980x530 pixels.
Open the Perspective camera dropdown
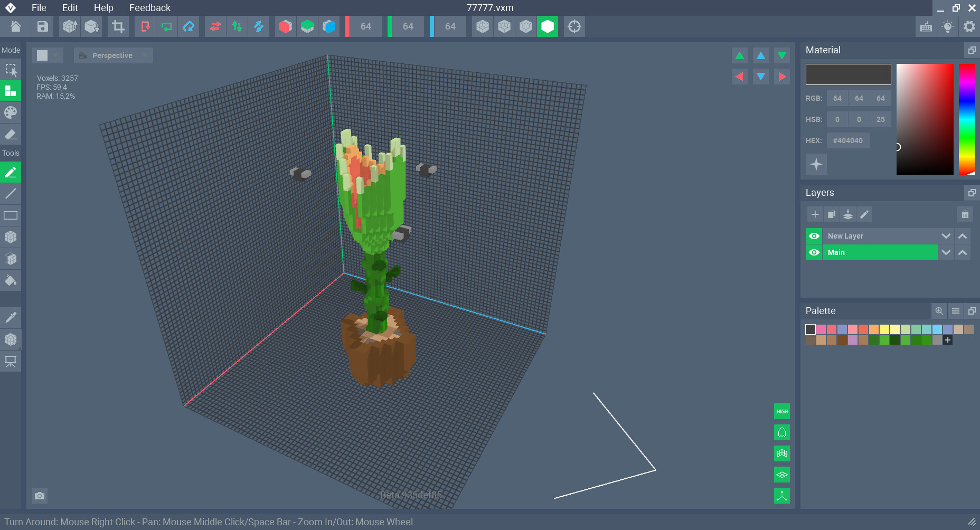click(114, 55)
